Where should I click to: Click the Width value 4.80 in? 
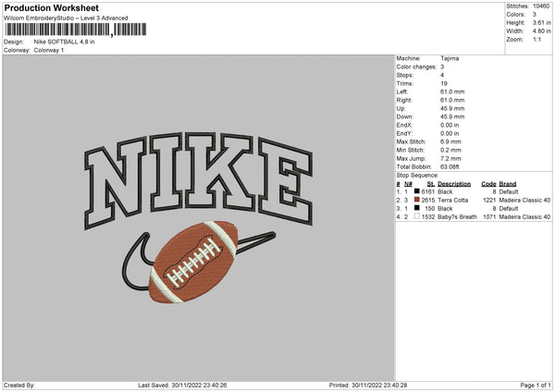541,31
